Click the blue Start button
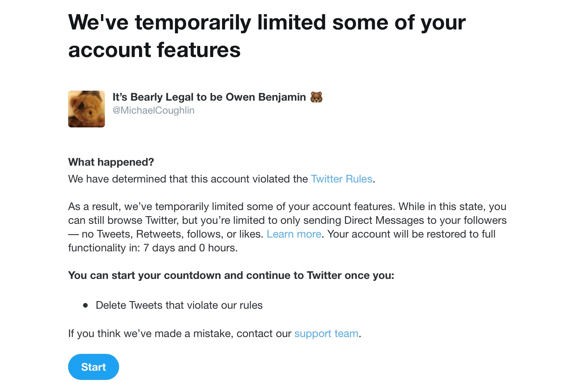 [x=93, y=367]
